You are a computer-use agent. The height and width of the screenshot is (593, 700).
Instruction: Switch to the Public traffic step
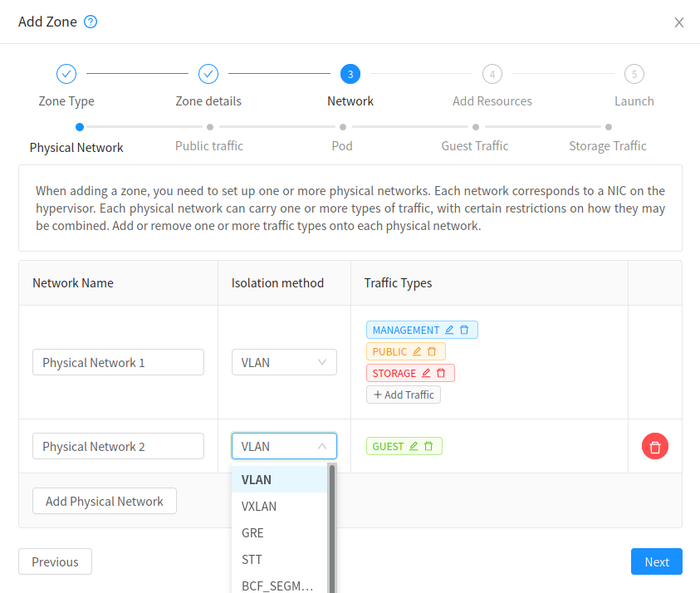tap(208, 145)
